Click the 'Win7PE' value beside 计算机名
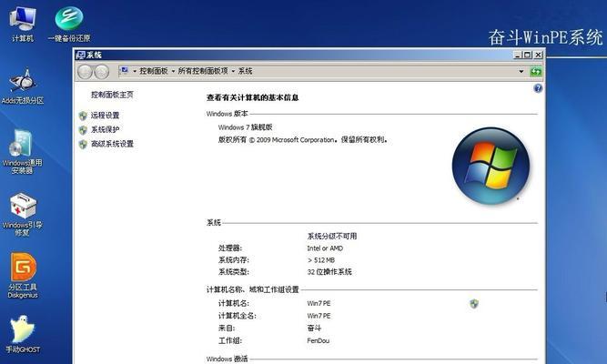607x364 pixels. click(319, 304)
